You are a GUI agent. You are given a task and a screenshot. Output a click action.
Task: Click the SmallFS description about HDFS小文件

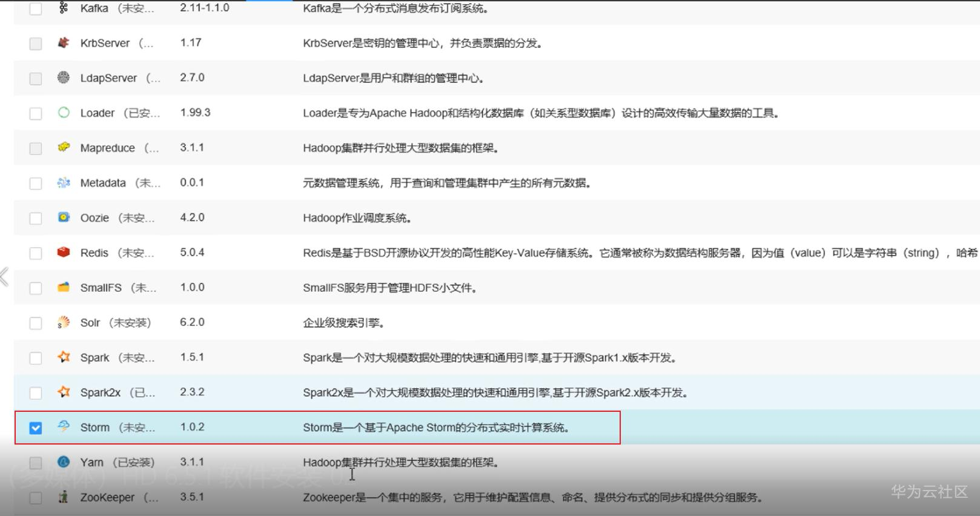(390, 288)
